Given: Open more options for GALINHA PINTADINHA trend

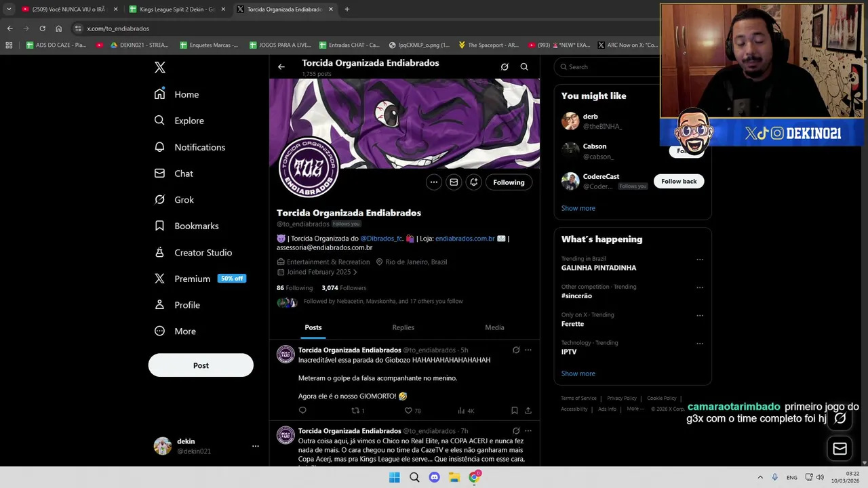Looking at the screenshot, I should click(700, 260).
